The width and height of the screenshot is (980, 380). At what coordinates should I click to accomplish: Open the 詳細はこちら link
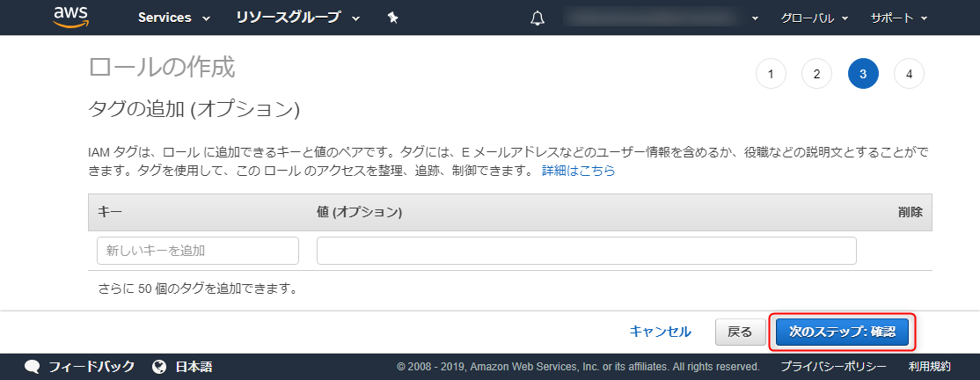[x=578, y=171]
